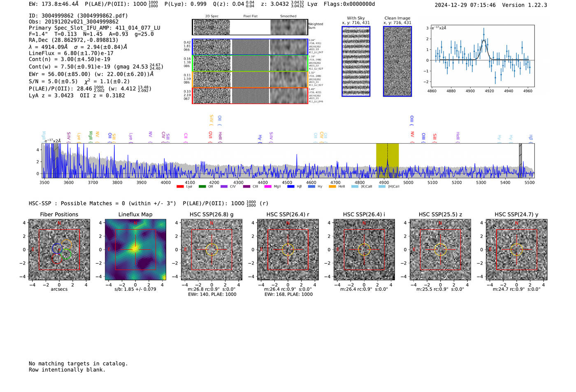This screenshot has height=392, width=576.
Task: Select the EWr = 56.00(±85.00) line
Action: pos(91,74)
